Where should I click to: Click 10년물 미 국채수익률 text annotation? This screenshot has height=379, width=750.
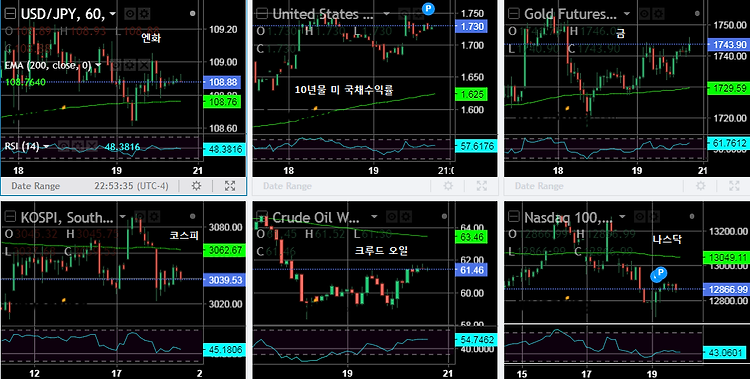(x=343, y=89)
